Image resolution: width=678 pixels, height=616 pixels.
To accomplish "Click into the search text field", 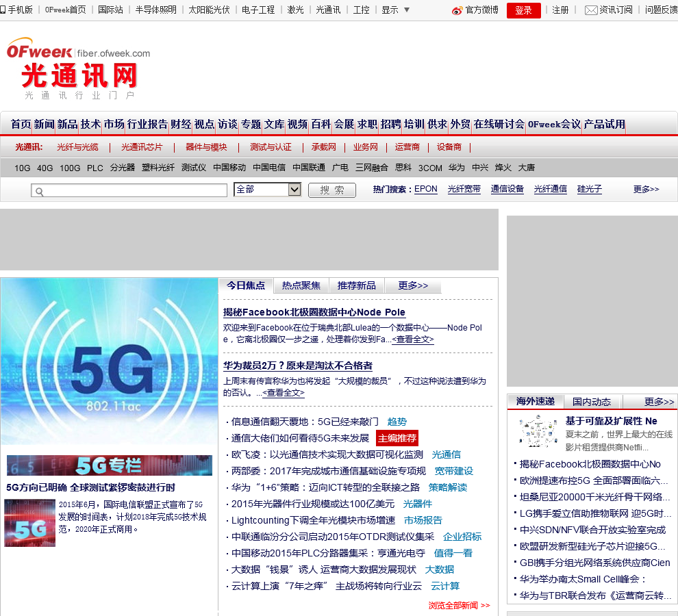I will (129, 191).
